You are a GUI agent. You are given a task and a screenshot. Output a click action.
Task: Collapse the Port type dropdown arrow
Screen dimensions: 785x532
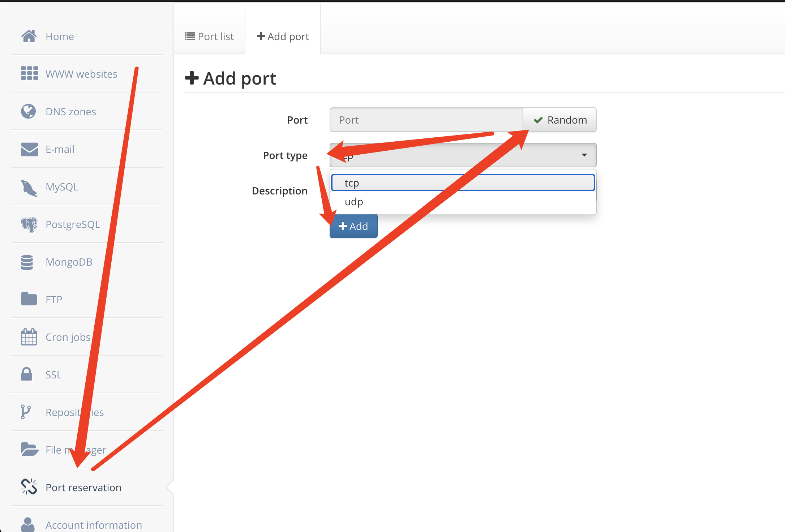click(x=584, y=155)
